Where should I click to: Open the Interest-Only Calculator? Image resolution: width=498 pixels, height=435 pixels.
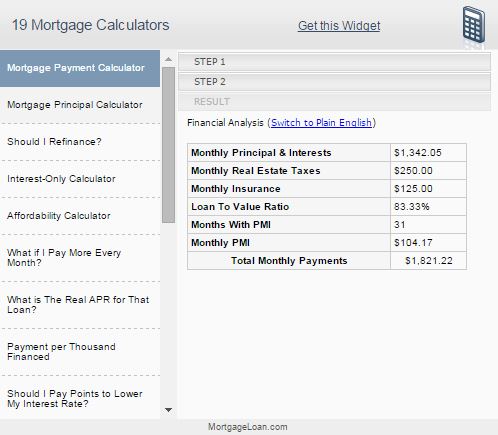click(x=80, y=179)
